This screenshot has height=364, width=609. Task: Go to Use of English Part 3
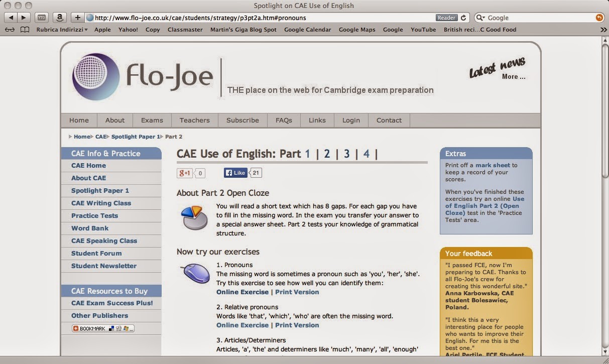(x=346, y=154)
